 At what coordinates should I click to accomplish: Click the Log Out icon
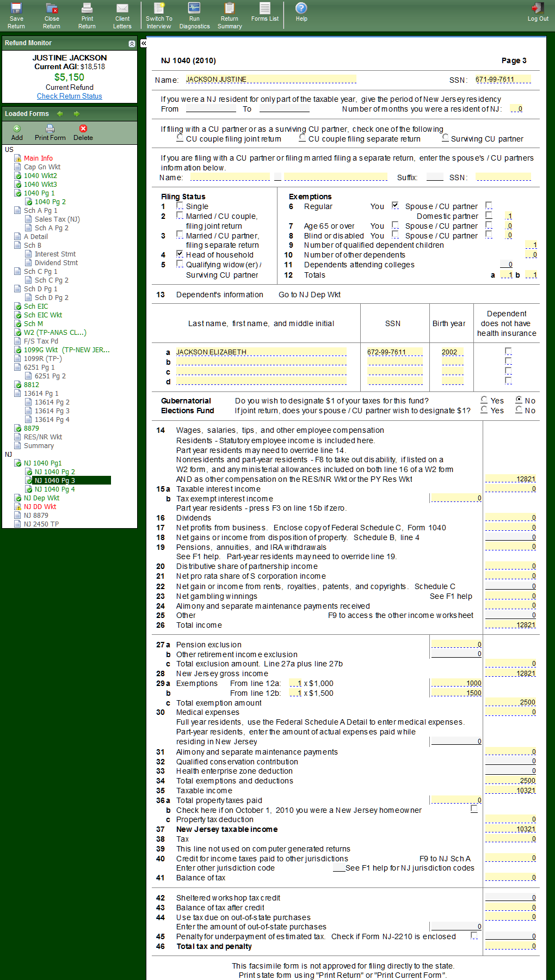click(x=538, y=12)
